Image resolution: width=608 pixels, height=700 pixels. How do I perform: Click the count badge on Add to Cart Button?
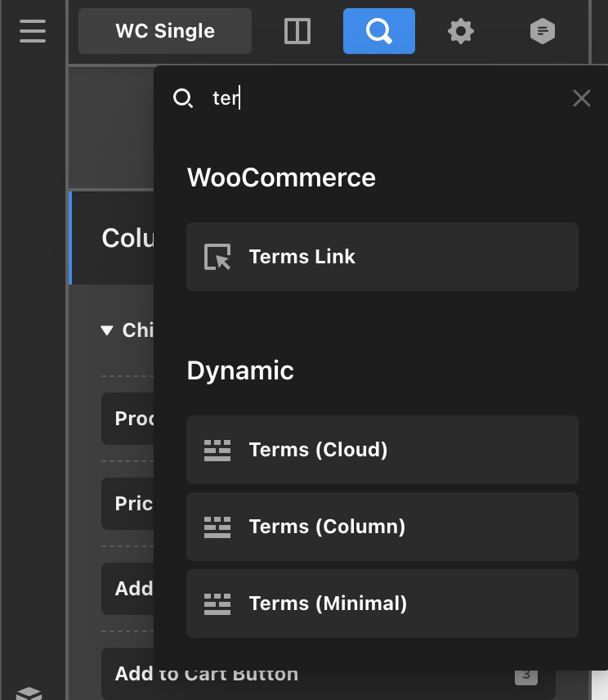(526, 676)
